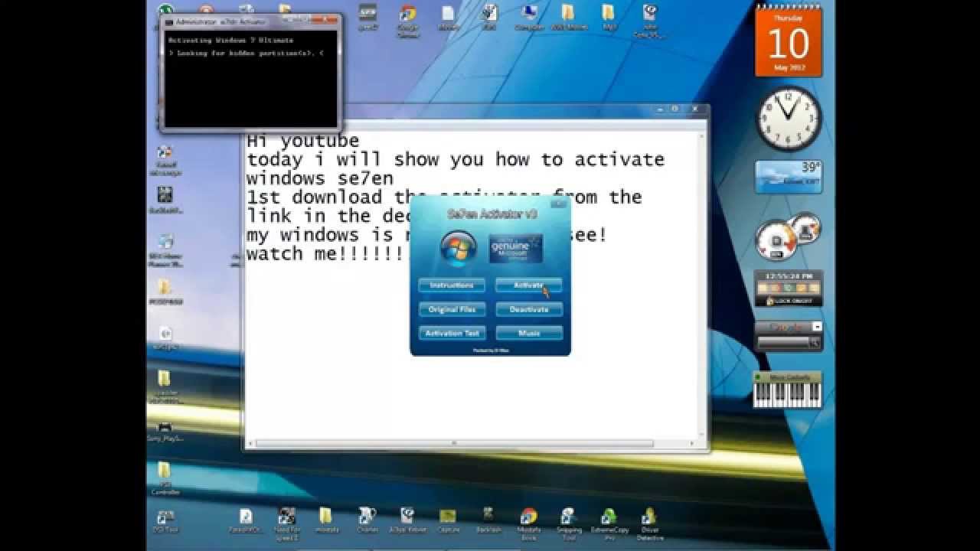Viewport: 980px width, 551px height.
Task: Click the CPU meter gadget
Action: coord(789,237)
